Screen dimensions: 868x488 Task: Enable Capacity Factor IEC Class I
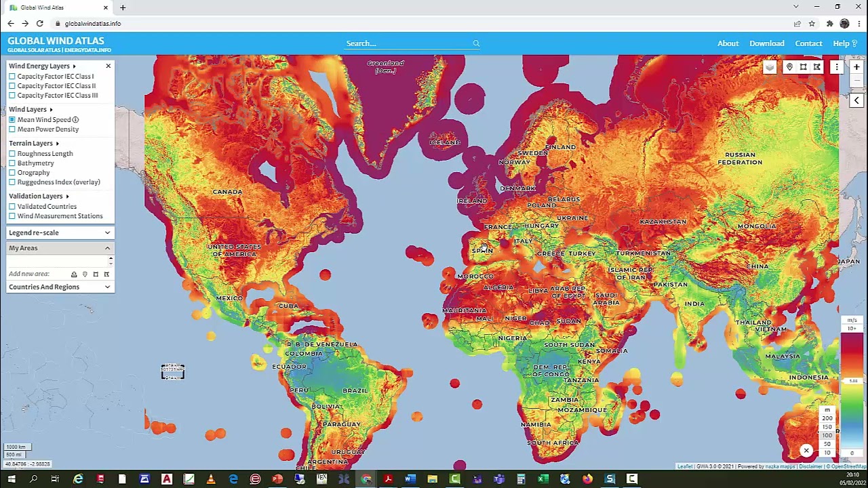[12, 77]
